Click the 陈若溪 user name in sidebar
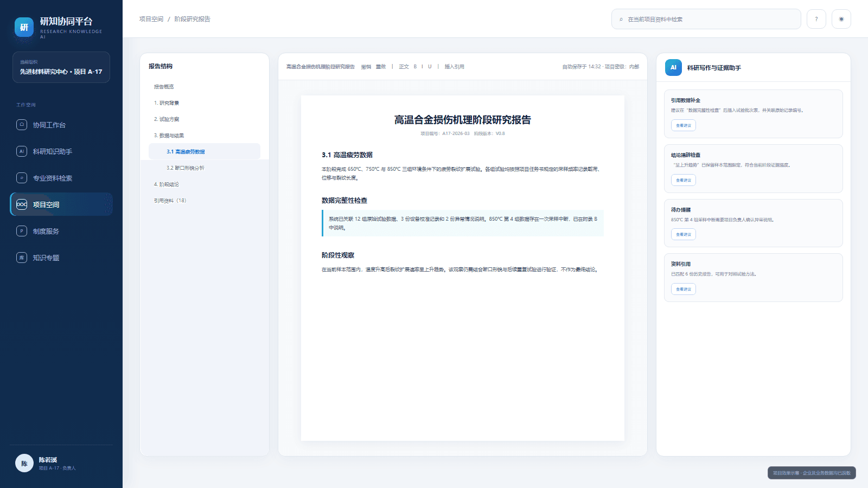The width and height of the screenshot is (868, 488). coord(48,460)
